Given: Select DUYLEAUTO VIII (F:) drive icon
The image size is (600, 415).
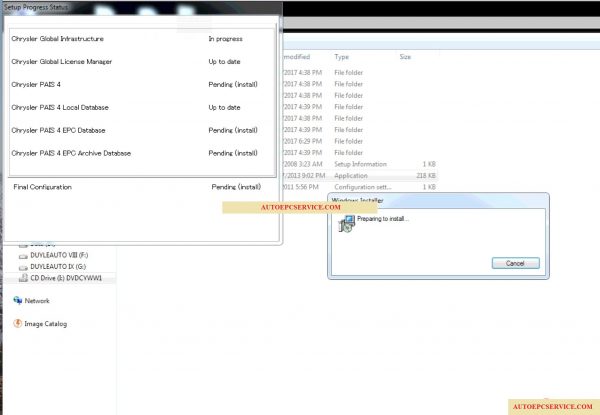Looking at the screenshot, I should 23,256.
